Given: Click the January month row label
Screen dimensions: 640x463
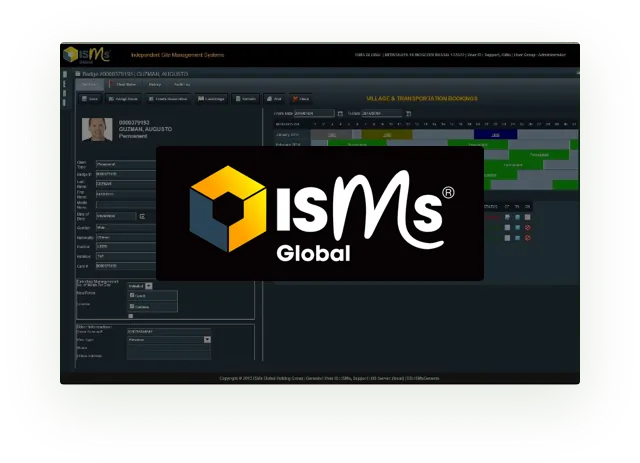Looking at the screenshot, I should coord(287,135).
